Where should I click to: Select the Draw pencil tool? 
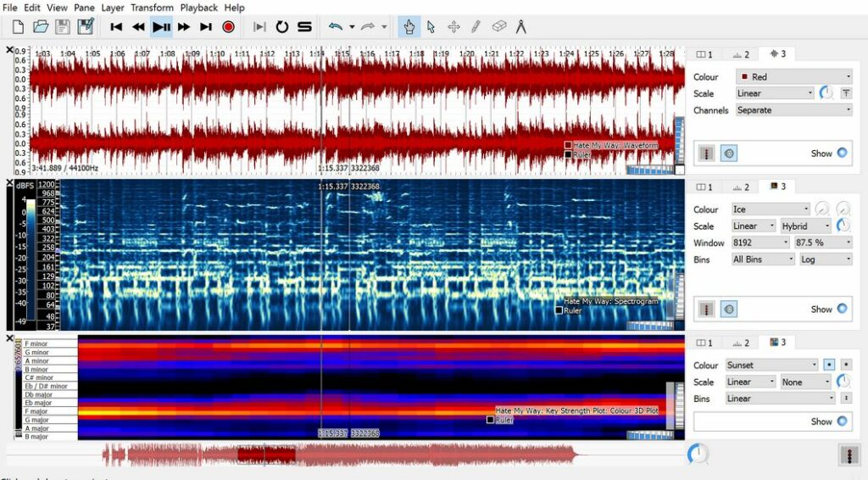pyautogui.click(x=476, y=26)
